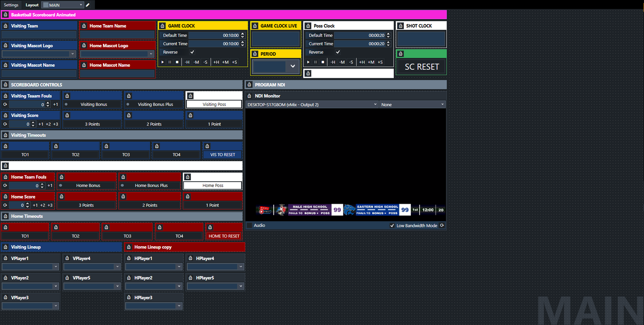The image size is (644, 325).
Task: Switch to the Settings tab
Action: (x=11, y=5)
